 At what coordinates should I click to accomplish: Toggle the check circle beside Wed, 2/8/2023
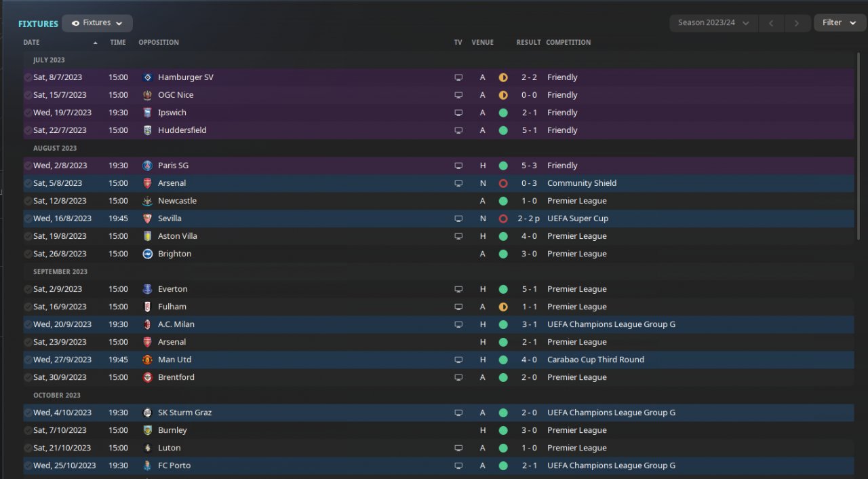pyautogui.click(x=28, y=166)
